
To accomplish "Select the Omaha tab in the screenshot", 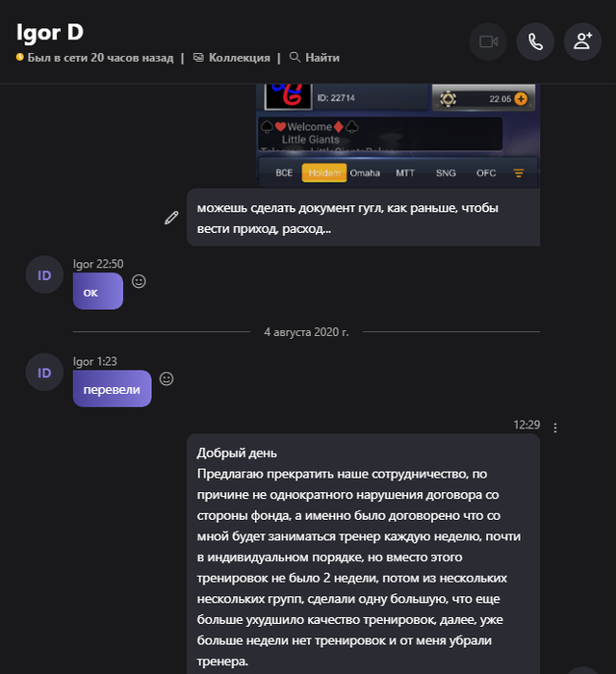I will pyautogui.click(x=365, y=172).
